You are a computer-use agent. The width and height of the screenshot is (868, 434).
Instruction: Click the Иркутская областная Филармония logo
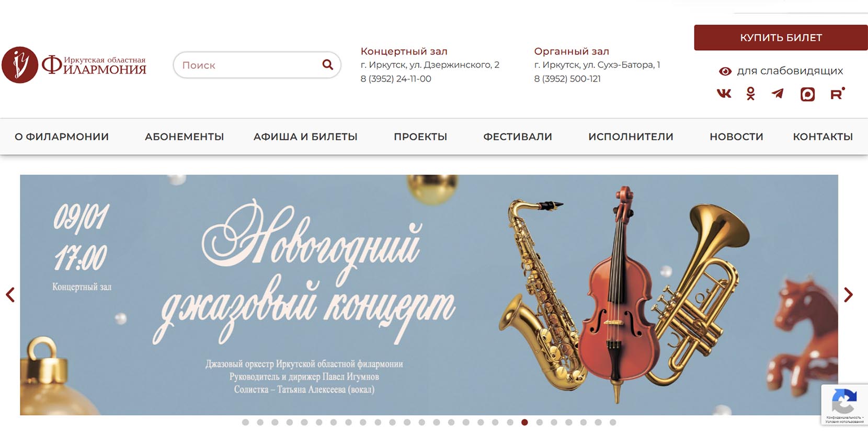74,65
